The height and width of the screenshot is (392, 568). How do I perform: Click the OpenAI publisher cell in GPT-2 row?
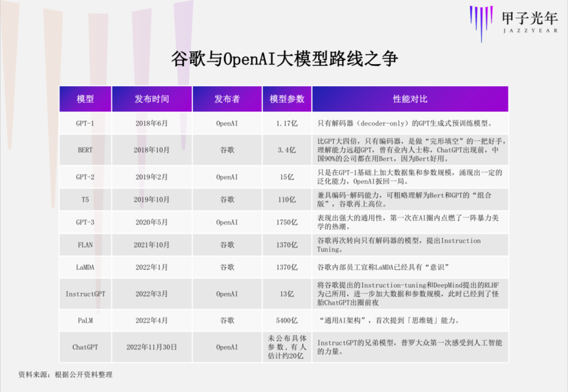coord(227,177)
